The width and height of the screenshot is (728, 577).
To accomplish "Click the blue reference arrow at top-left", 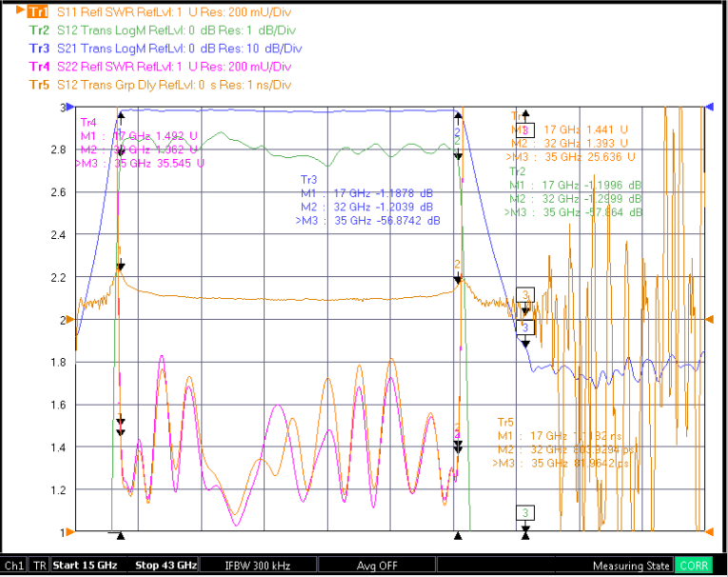I will [69, 107].
